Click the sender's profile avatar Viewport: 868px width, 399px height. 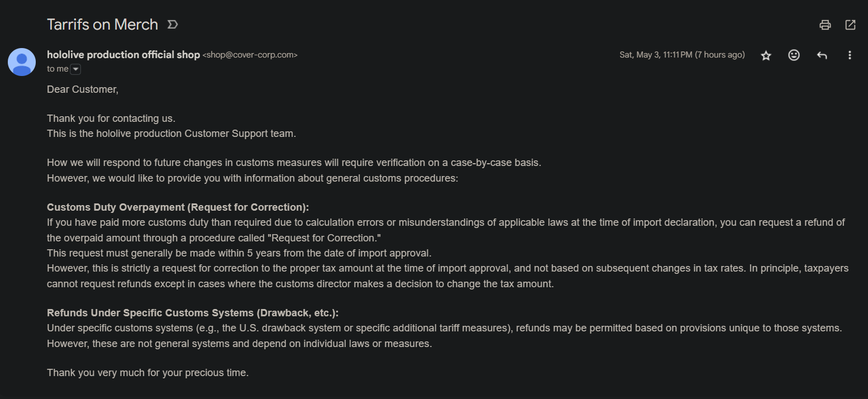point(22,61)
